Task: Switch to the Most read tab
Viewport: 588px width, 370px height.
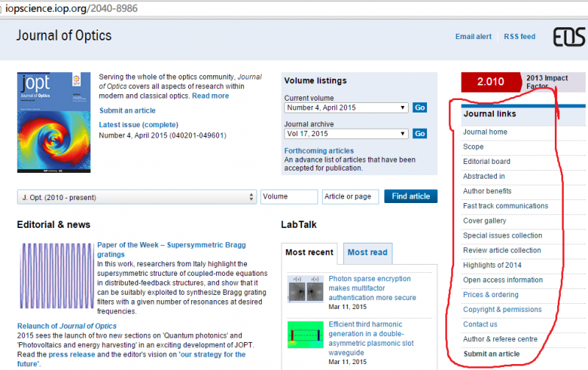Action: [x=367, y=252]
